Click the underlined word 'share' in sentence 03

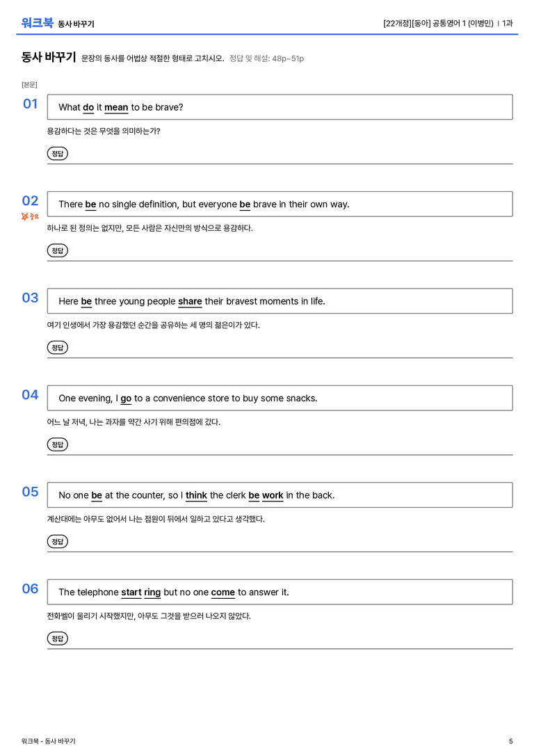click(x=190, y=301)
